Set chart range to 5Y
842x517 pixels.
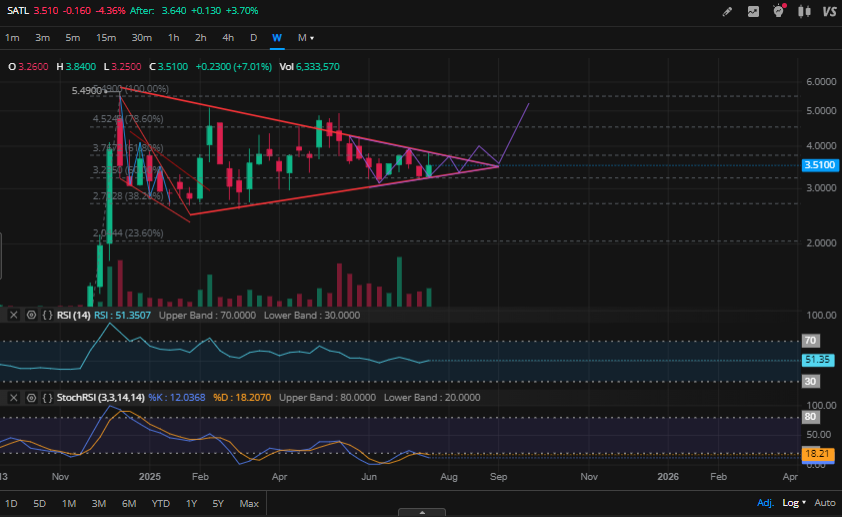217,504
